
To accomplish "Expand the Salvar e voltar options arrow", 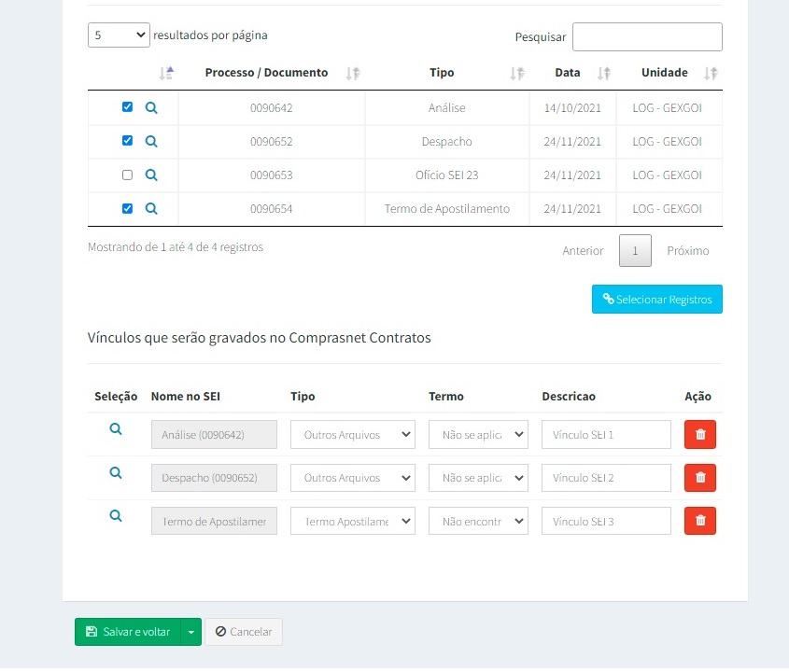I will (191, 632).
